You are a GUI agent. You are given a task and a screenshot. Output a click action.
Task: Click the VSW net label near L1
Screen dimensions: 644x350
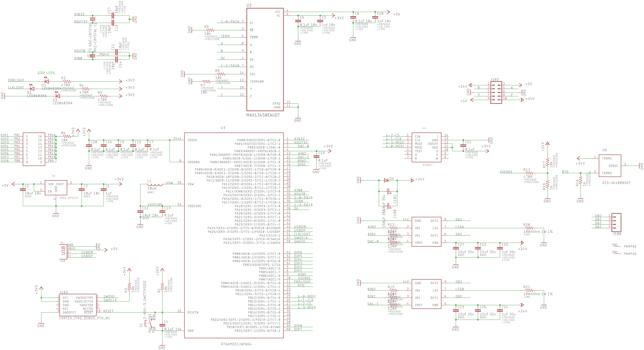[169, 183]
